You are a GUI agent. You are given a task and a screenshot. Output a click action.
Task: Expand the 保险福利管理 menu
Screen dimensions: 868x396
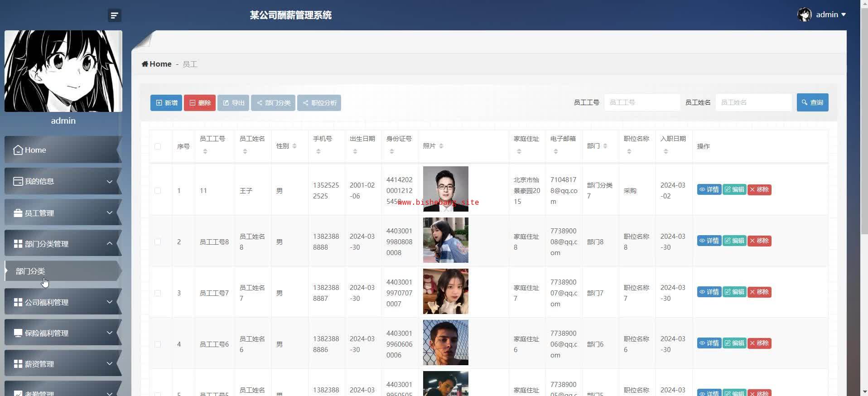click(63, 333)
